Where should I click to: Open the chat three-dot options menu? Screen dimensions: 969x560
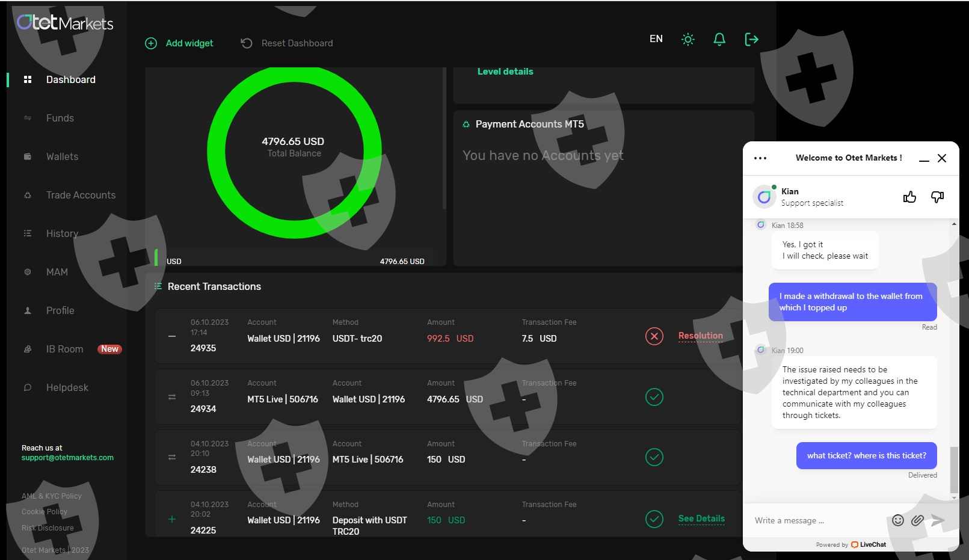tap(760, 158)
